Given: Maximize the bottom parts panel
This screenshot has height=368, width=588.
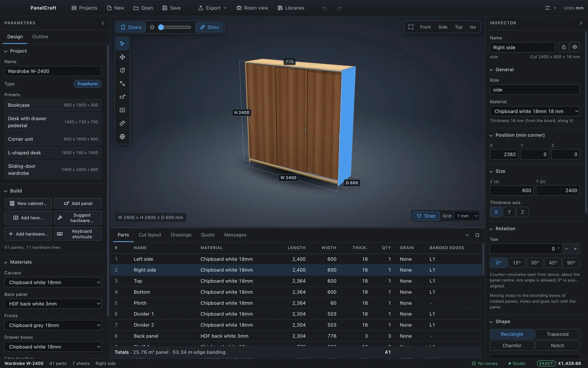Looking at the screenshot, I should [x=477, y=235].
